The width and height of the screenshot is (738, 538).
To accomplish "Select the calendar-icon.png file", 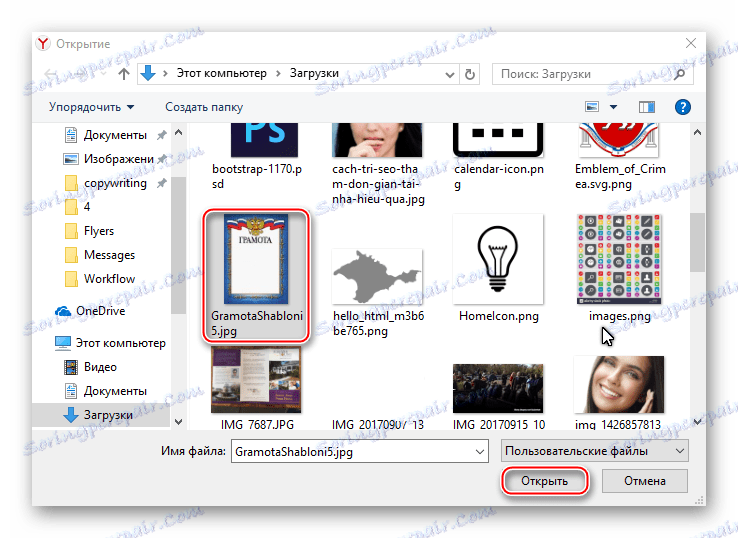I will (x=498, y=156).
